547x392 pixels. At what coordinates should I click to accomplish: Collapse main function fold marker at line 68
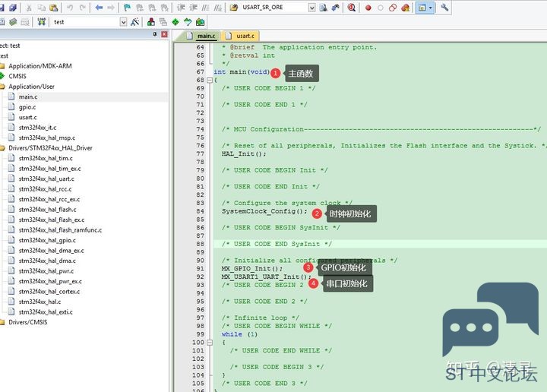(x=210, y=81)
